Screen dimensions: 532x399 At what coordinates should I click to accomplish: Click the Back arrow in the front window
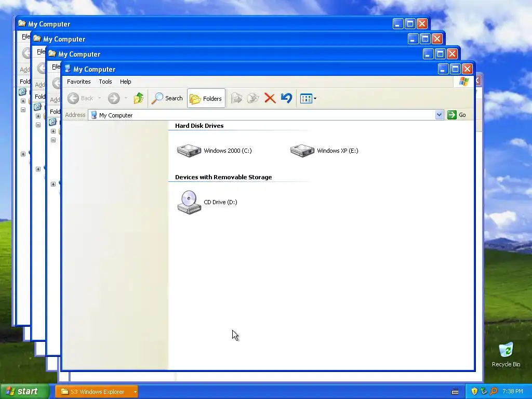[x=73, y=98]
